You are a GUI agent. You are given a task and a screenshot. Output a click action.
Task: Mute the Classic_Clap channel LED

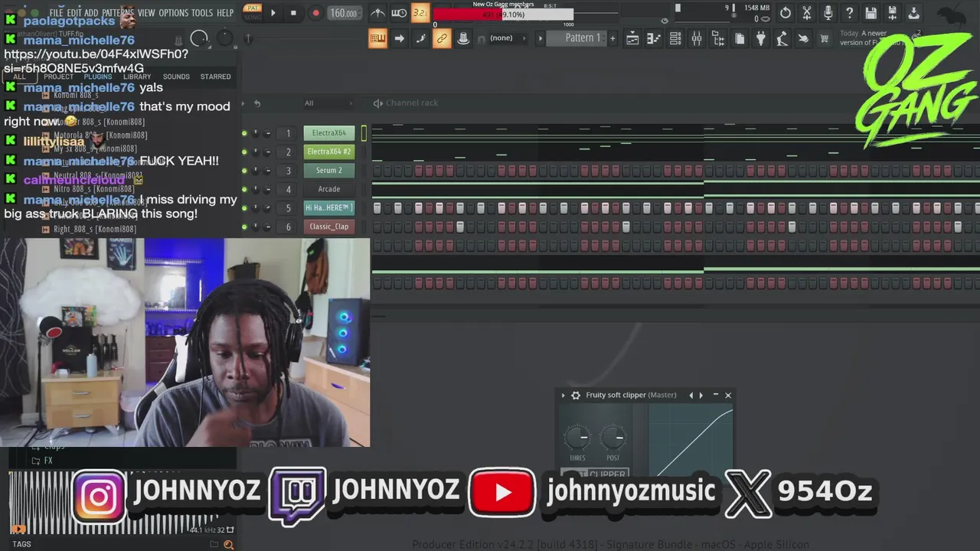click(244, 227)
